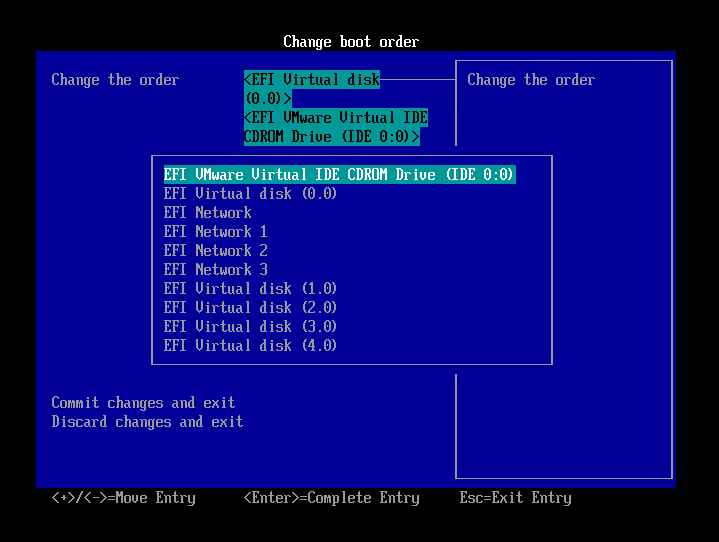Select EFI Virtual disk (1.0)
The image size is (719, 542).
click(250, 288)
